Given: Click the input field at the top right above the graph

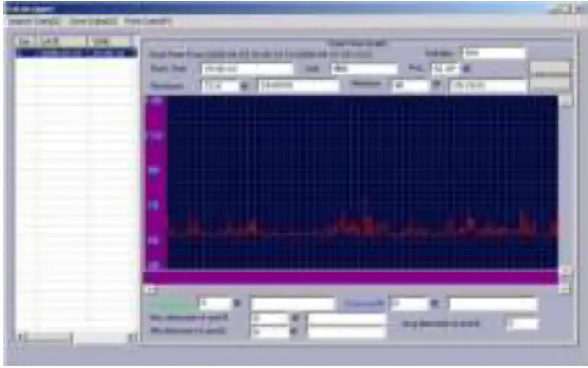Looking at the screenshot, I should pos(494,53).
